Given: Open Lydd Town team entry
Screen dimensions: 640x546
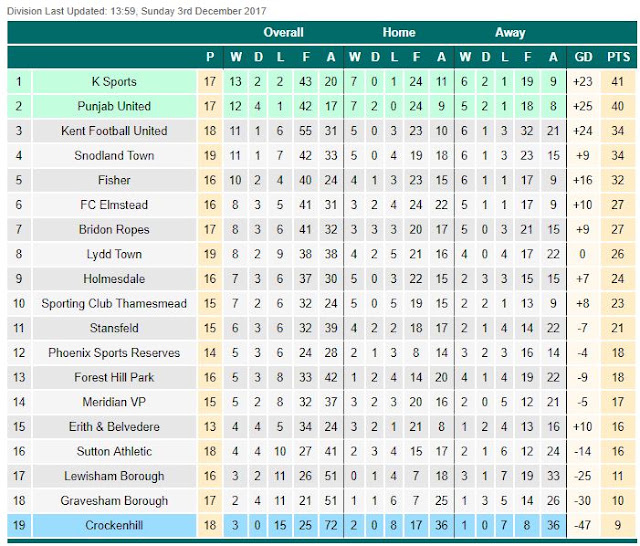Looking at the screenshot, I should (x=114, y=254).
